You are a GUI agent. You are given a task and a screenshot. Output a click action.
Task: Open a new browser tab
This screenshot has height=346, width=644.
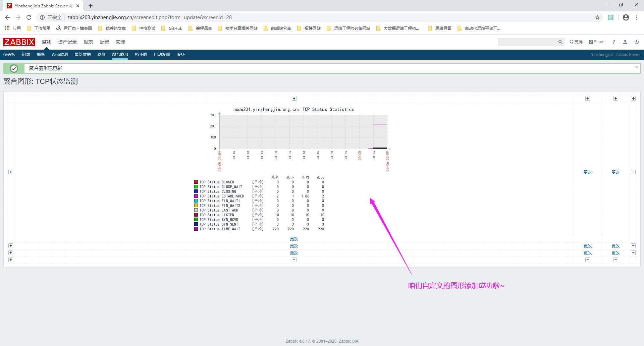coord(91,6)
